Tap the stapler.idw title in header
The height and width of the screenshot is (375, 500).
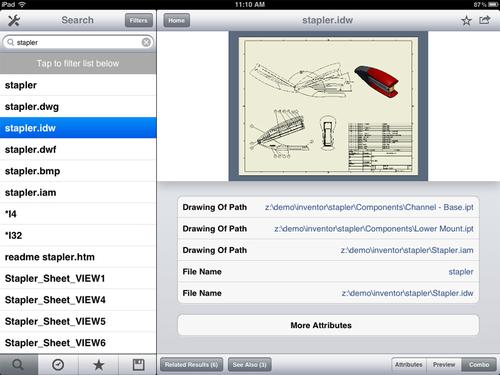click(x=327, y=20)
